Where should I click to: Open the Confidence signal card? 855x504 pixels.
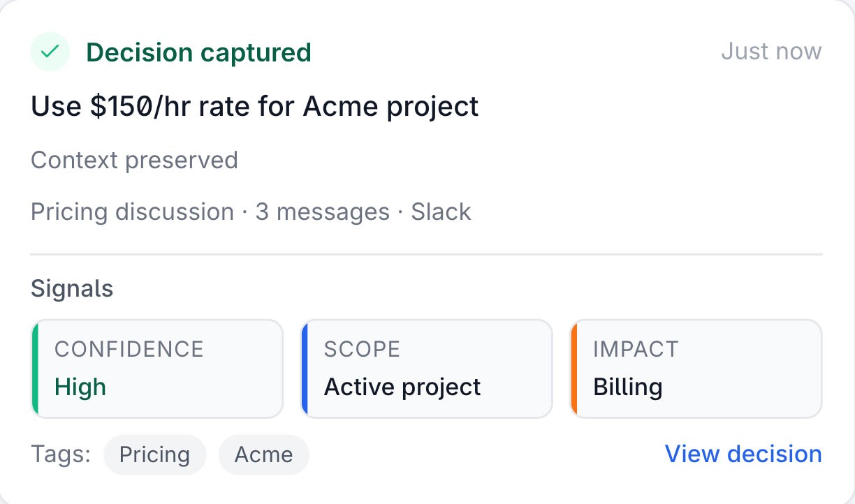pos(158,369)
